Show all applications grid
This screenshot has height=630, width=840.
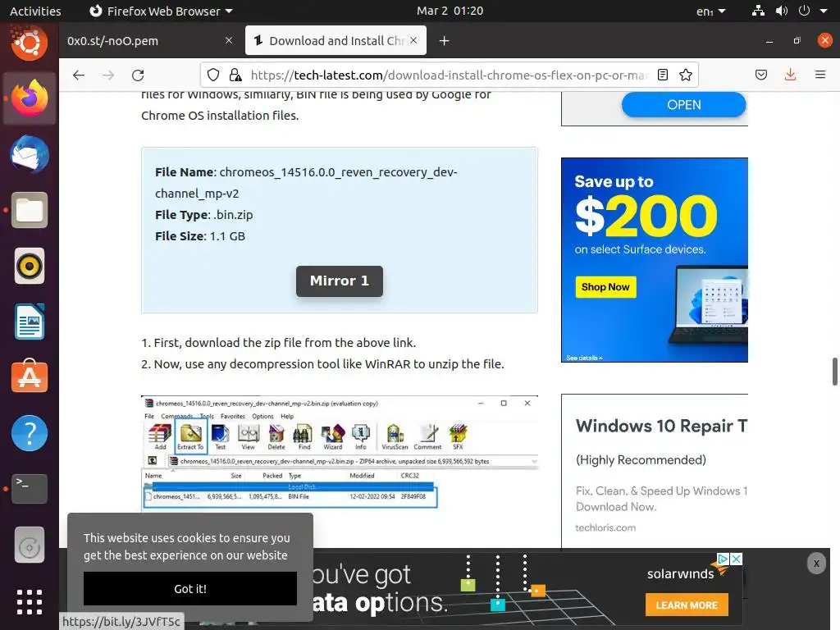tap(30, 601)
